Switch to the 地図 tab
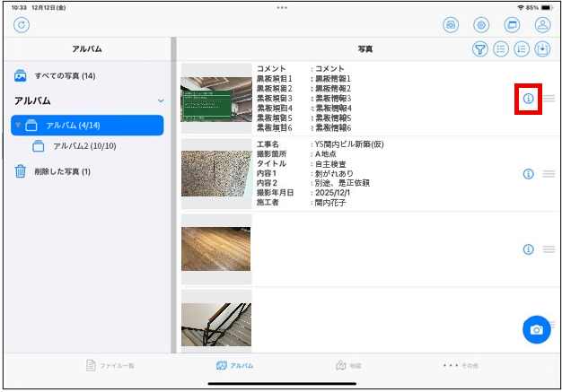This screenshot has width=562, height=392. coord(348,366)
